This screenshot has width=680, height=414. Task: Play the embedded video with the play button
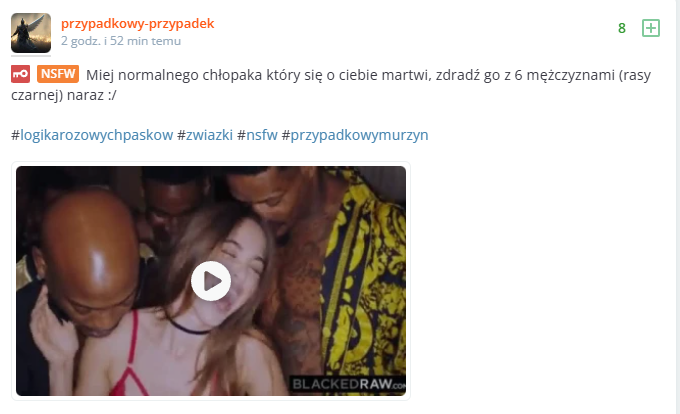(211, 281)
